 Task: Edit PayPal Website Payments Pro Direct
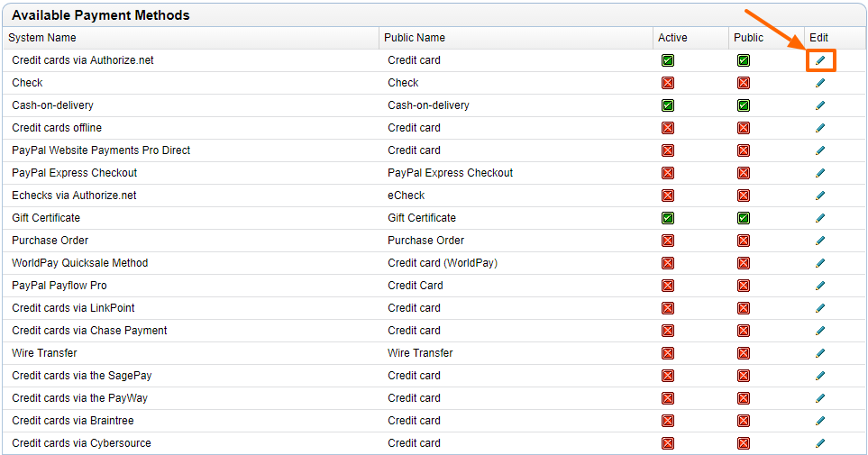click(x=820, y=150)
